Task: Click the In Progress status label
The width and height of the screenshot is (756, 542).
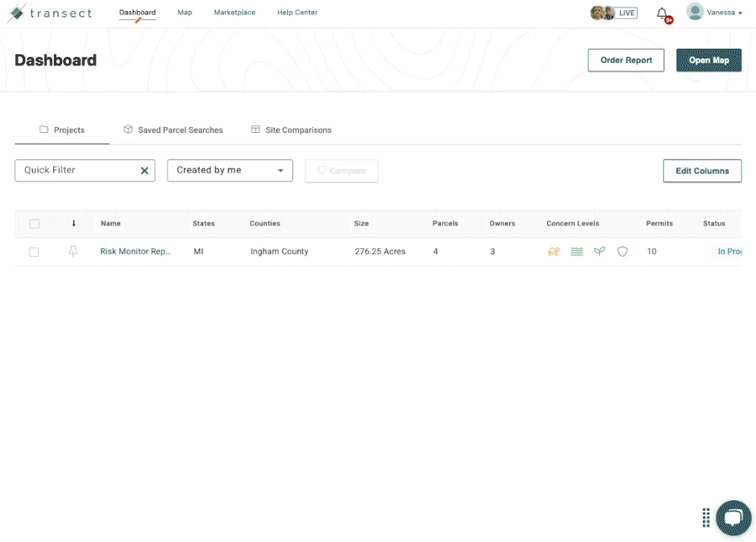Action: 729,251
